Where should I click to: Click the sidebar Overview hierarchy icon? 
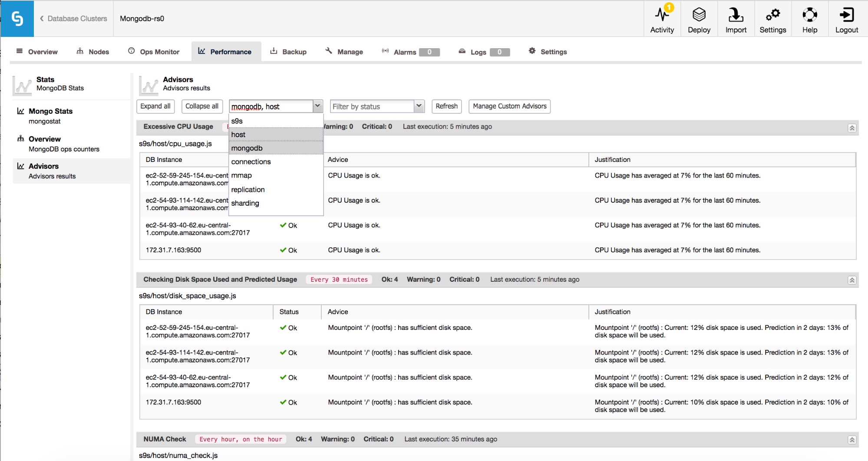(x=20, y=138)
